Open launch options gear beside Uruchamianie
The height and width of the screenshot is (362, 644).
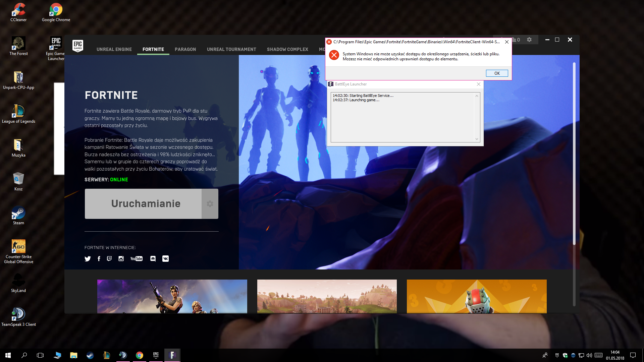coord(210,204)
